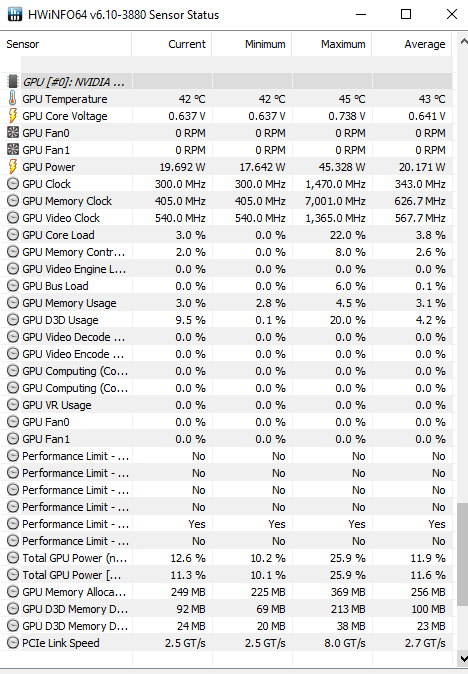Click the GPU chip icon in group header
Viewport: 468px width, 674px height.
pos(13,81)
